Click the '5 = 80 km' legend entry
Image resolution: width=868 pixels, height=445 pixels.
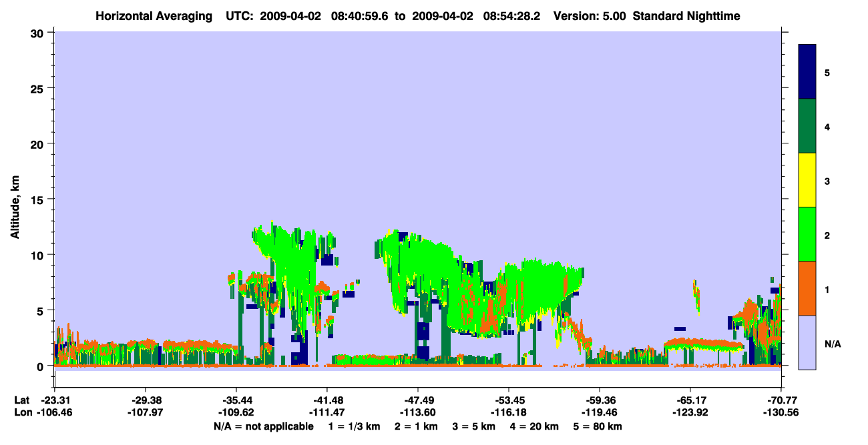click(x=599, y=426)
